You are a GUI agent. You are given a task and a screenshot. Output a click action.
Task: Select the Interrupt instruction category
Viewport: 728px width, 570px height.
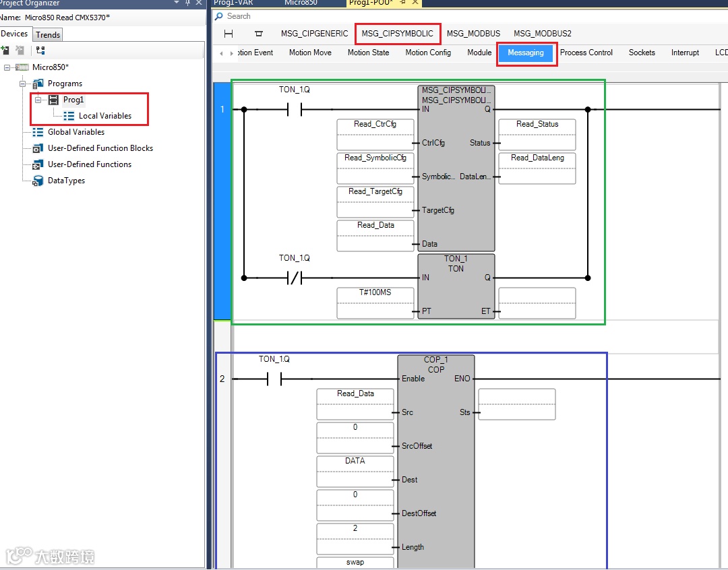(685, 53)
